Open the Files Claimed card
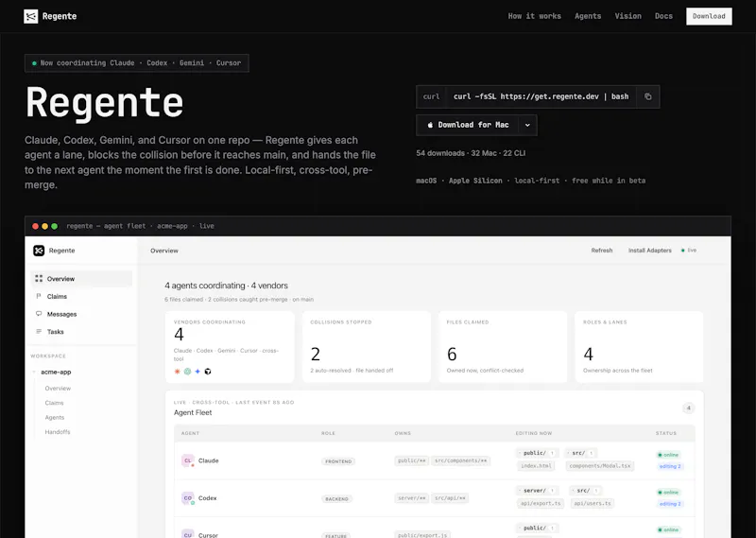756x538 pixels. [x=503, y=347]
